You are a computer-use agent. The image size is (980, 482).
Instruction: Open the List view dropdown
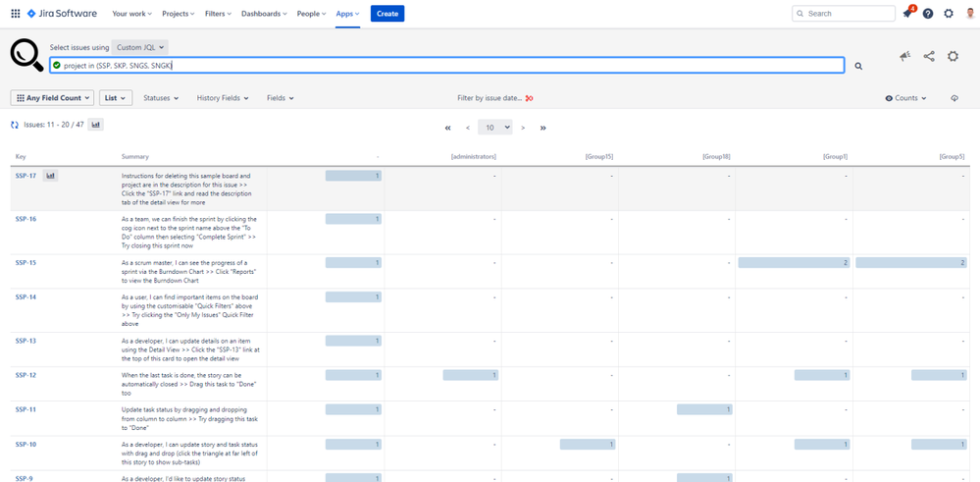pyautogui.click(x=116, y=98)
